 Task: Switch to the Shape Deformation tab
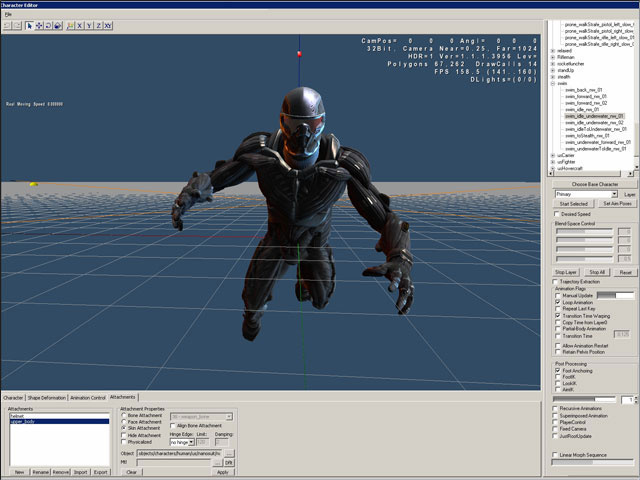pyautogui.click(x=47, y=397)
